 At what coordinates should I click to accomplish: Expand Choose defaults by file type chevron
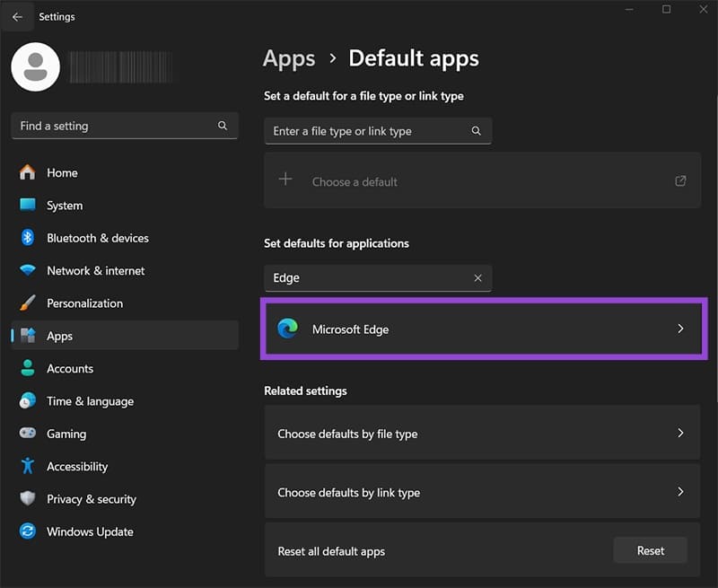(680, 433)
